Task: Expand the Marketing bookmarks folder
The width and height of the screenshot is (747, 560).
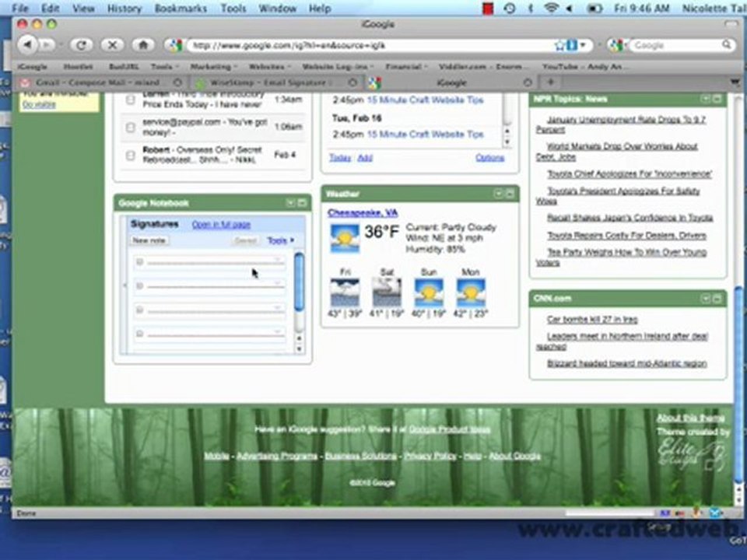Action: [x=212, y=67]
